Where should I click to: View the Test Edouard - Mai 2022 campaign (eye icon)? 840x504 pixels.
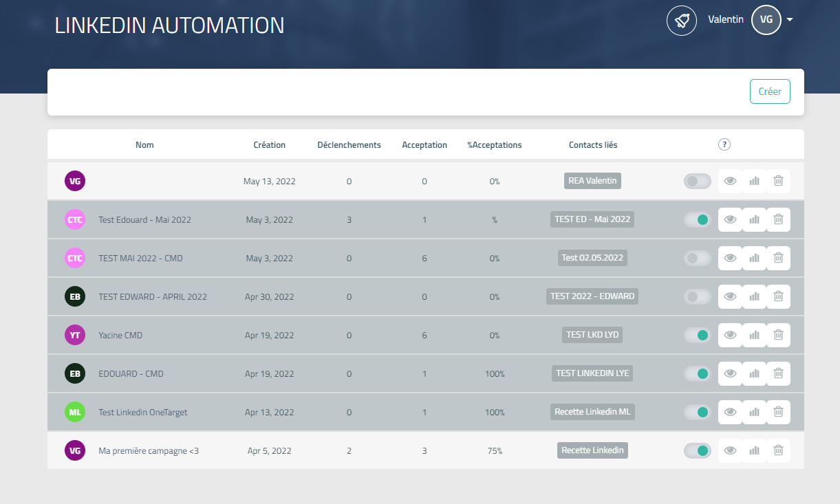(x=730, y=219)
